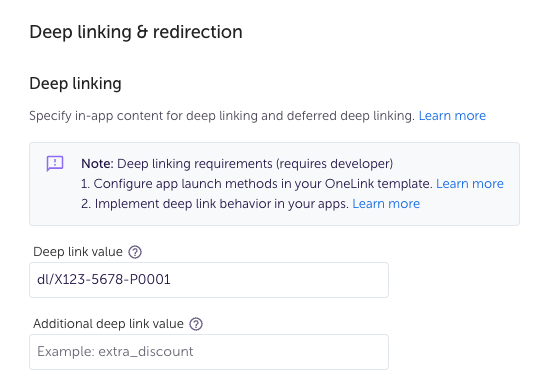542x379 pixels.
Task: Click the Deep linking requirements phrase
Action: pyautogui.click(x=195, y=164)
